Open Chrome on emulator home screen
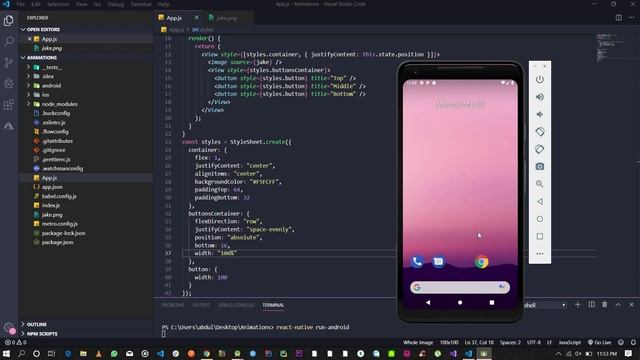Viewport: 640px width, 360px height. point(482,262)
